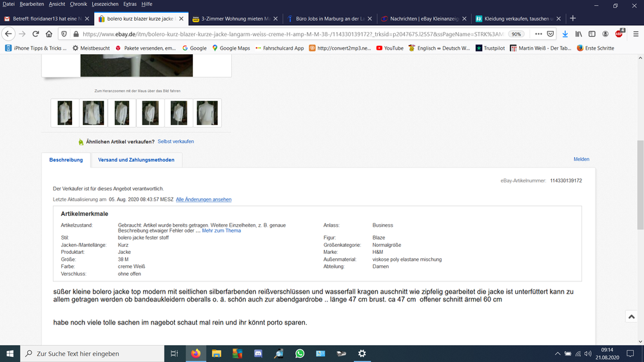Viewport: 644px width, 362px height.
Task: Open iPhone Tipps & Tricks bookmark
Action: [35, 48]
